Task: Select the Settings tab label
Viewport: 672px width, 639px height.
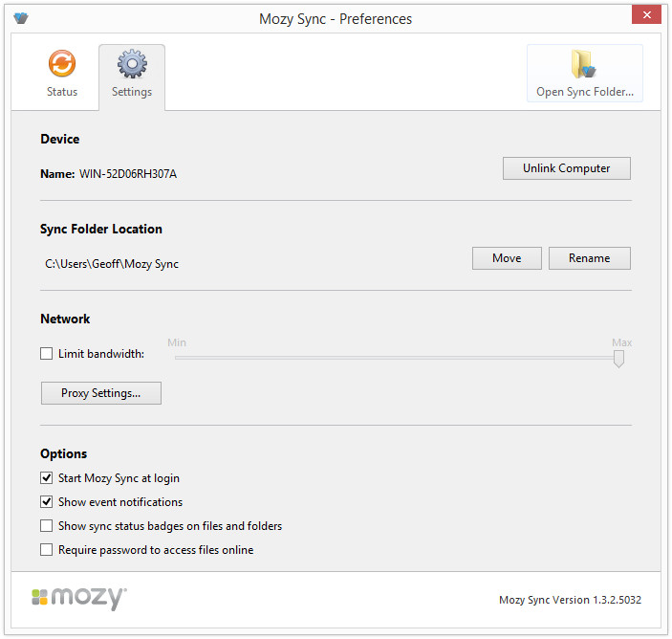Action: click(132, 92)
